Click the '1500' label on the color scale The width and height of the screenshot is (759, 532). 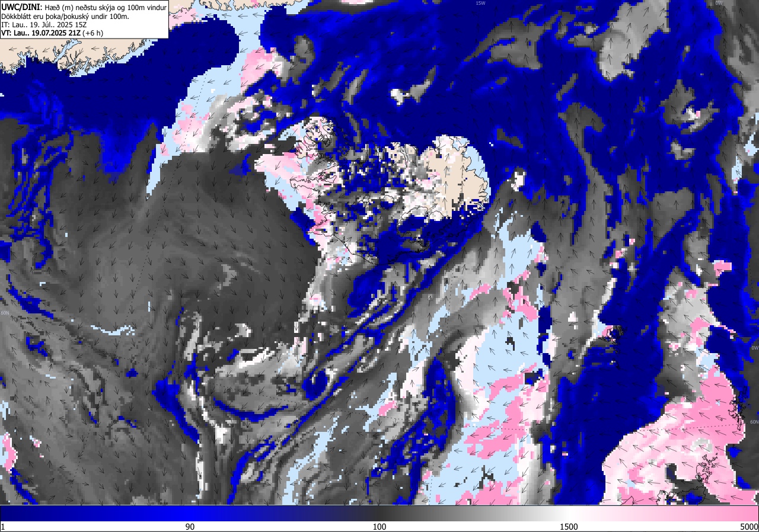(569, 527)
